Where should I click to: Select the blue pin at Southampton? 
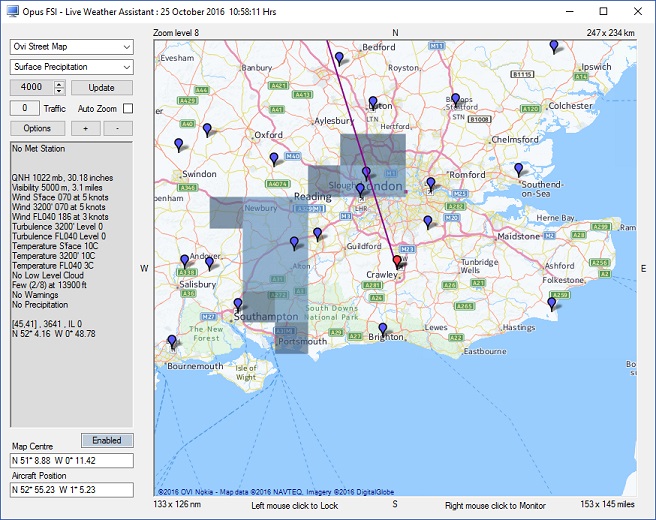238,304
